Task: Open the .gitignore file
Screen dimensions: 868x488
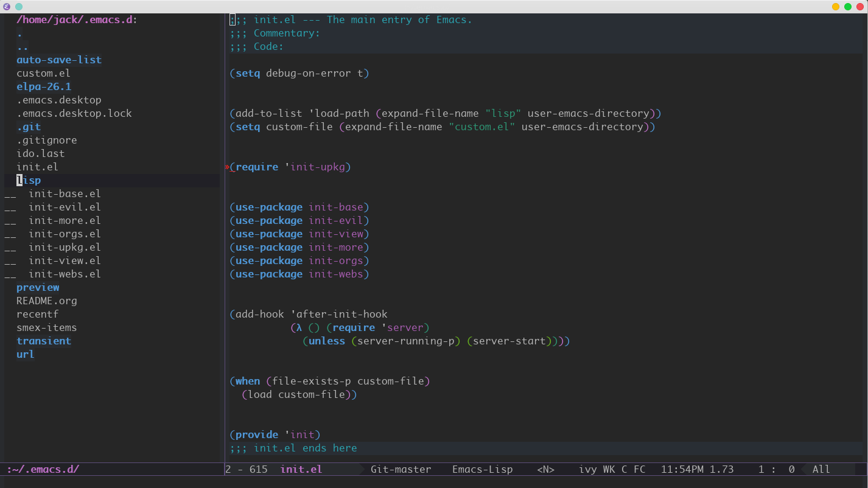Action: tap(47, 140)
